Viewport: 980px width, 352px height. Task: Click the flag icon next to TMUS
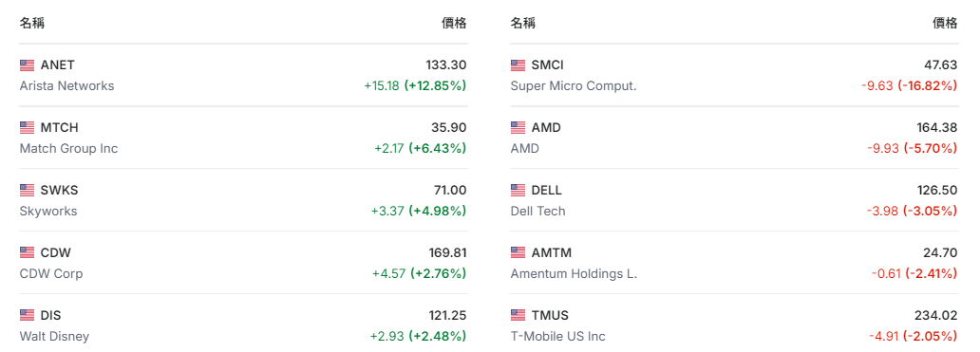(x=518, y=315)
